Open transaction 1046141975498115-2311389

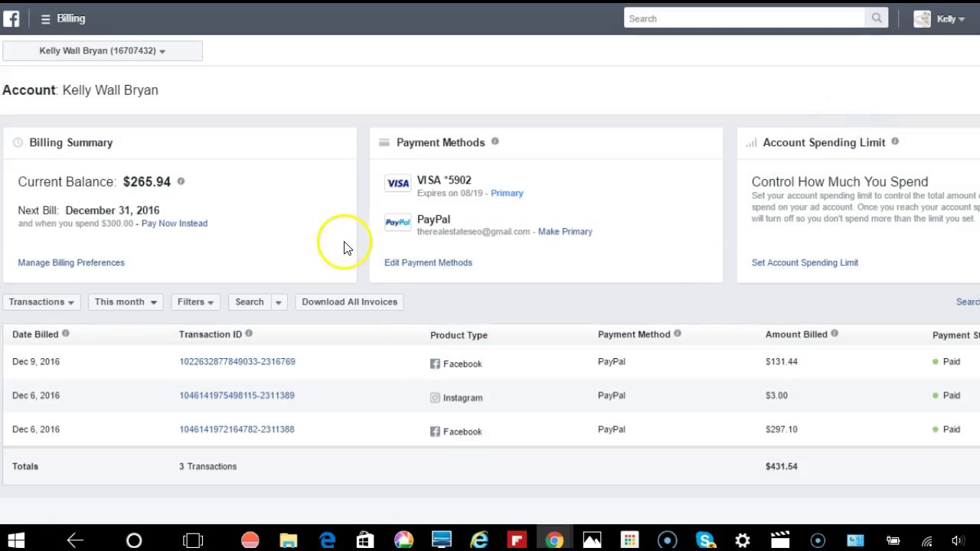click(237, 395)
